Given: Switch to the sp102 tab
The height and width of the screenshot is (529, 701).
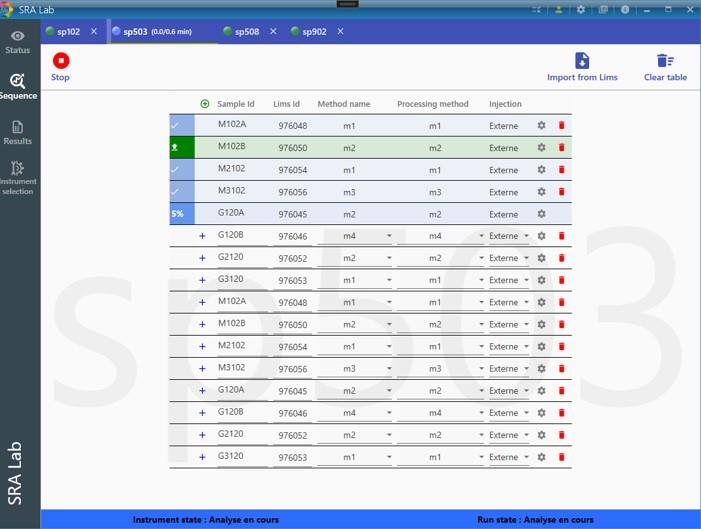Looking at the screenshot, I should tap(67, 31).
